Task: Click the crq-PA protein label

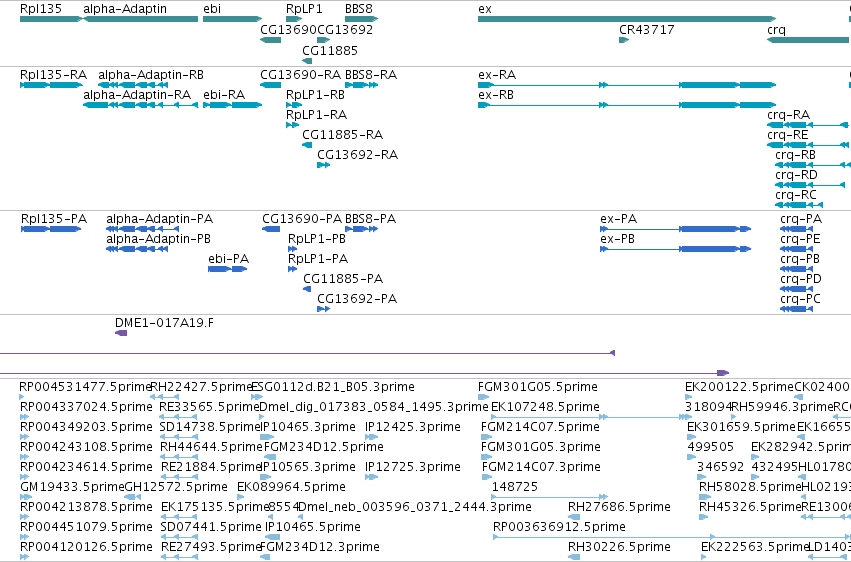Action: (801, 219)
